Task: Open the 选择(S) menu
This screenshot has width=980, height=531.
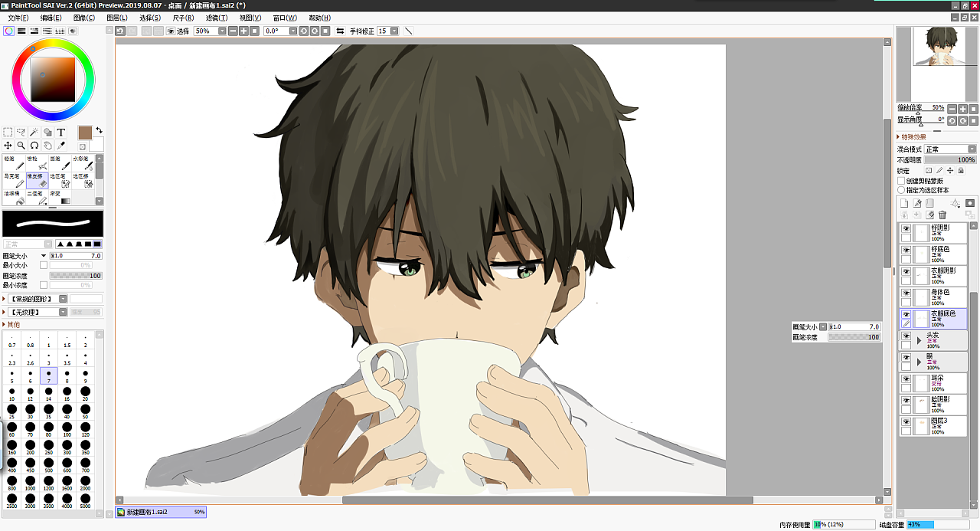Action: click(150, 18)
